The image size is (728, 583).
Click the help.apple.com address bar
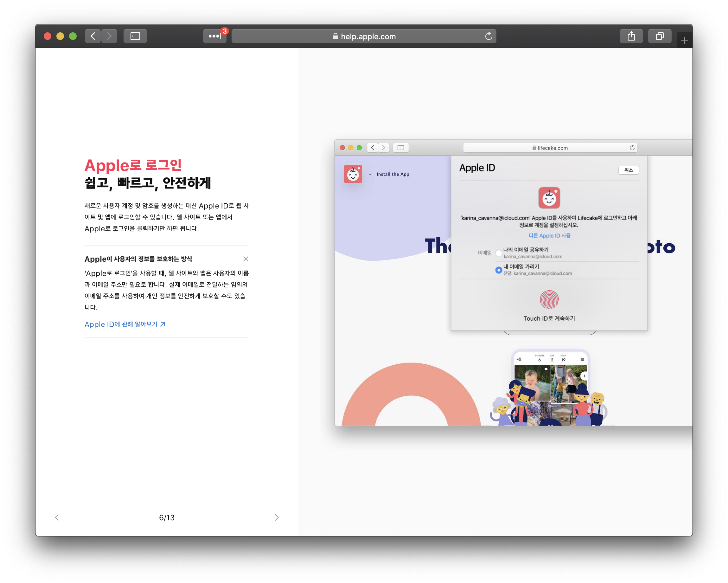(364, 36)
